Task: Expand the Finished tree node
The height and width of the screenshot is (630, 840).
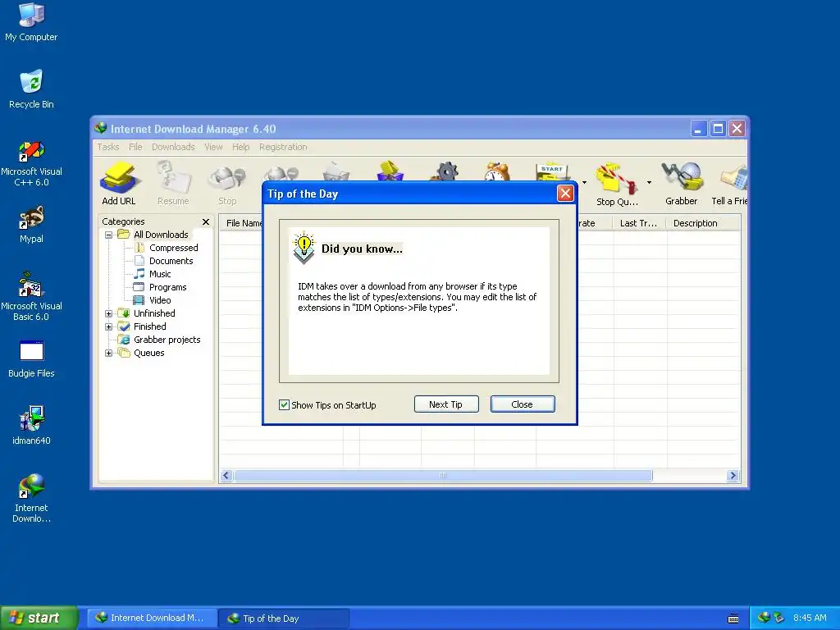Action: click(x=109, y=326)
